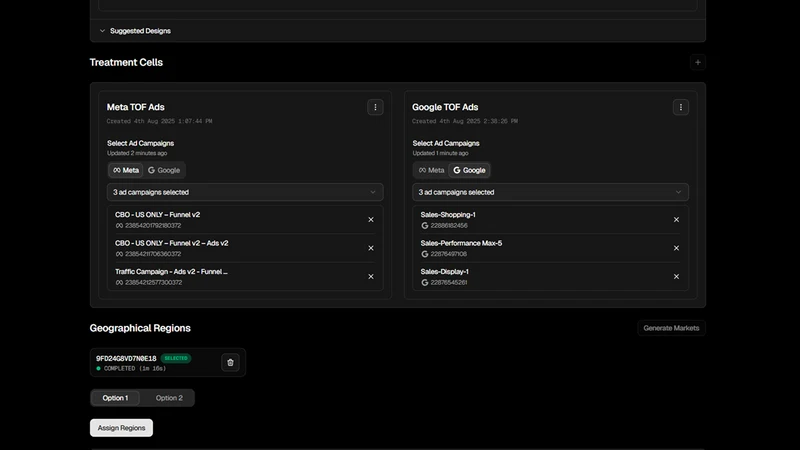Open the Meta TOF Ads options menu
Image resolution: width=800 pixels, height=450 pixels.
click(x=375, y=107)
